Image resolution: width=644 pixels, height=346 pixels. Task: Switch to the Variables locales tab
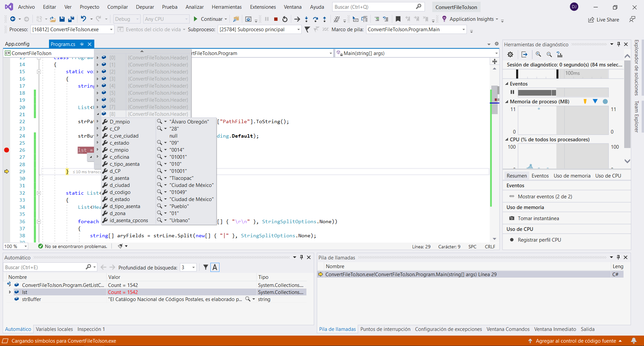(x=54, y=329)
